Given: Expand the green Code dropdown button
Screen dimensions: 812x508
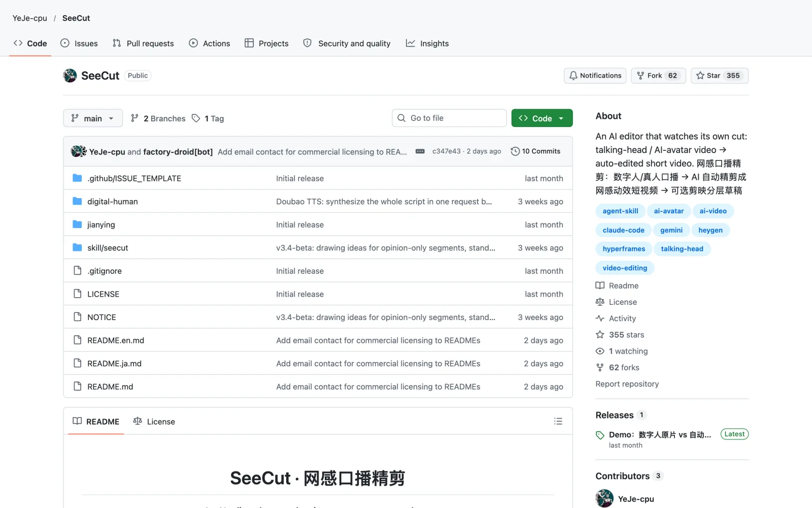Looking at the screenshot, I should click(x=542, y=118).
